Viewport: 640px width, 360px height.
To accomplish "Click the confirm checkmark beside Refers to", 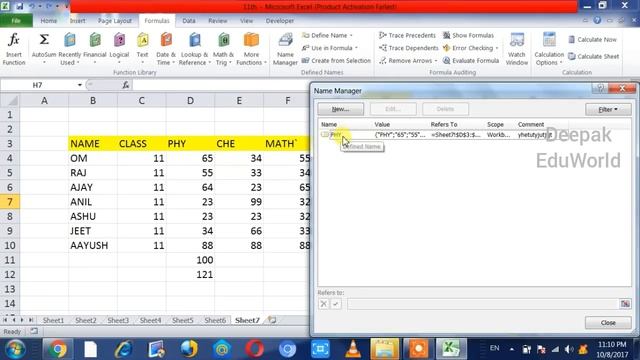I will click(x=336, y=304).
